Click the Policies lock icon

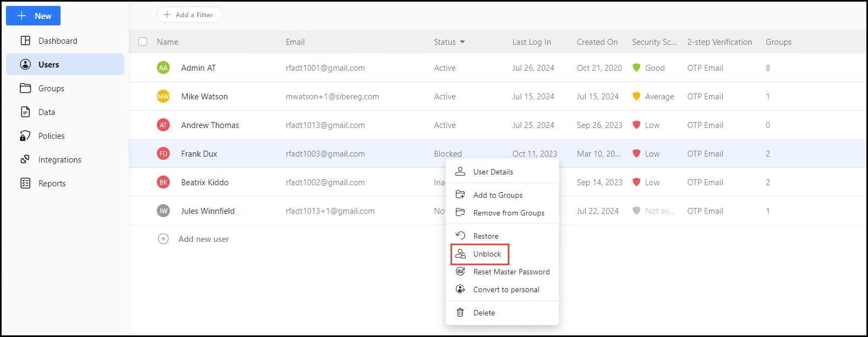(x=25, y=136)
